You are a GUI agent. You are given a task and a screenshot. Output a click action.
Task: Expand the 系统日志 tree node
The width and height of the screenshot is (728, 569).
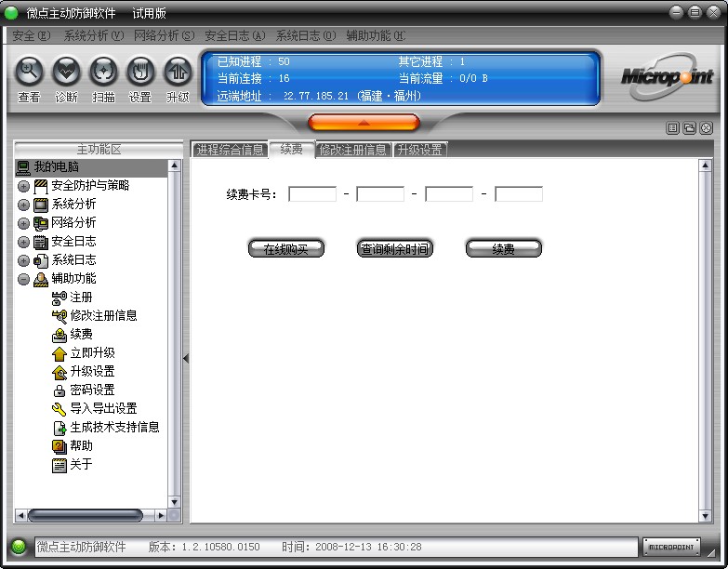pyautogui.click(x=23, y=261)
